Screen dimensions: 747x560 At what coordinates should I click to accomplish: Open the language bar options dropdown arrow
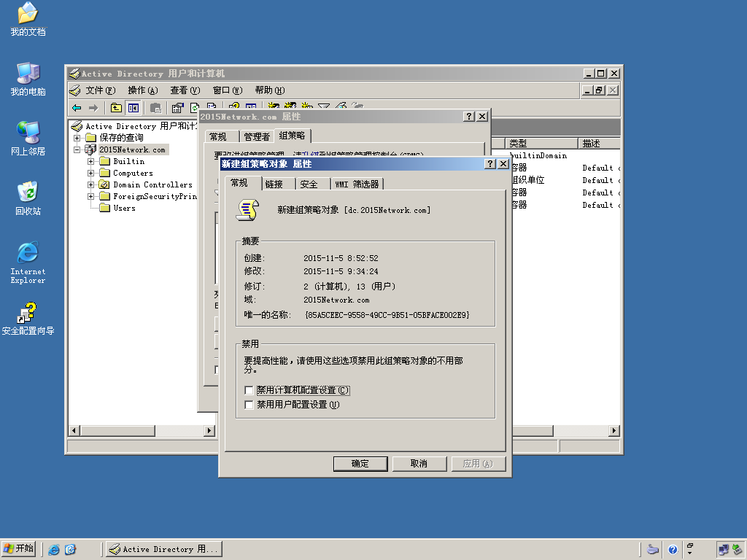tap(690, 553)
